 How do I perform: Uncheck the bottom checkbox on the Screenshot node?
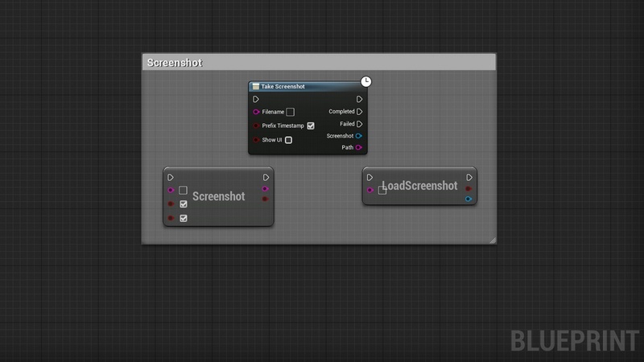(x=184, y=218)
